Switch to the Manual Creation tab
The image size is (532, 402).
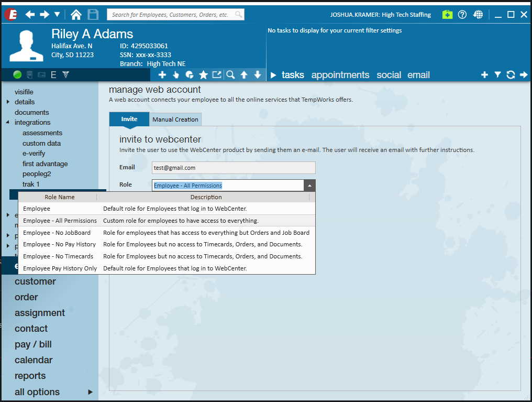(175, 119)
